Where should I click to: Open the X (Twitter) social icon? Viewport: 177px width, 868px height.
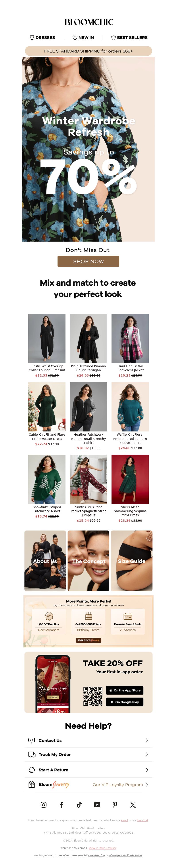[133, 805]
